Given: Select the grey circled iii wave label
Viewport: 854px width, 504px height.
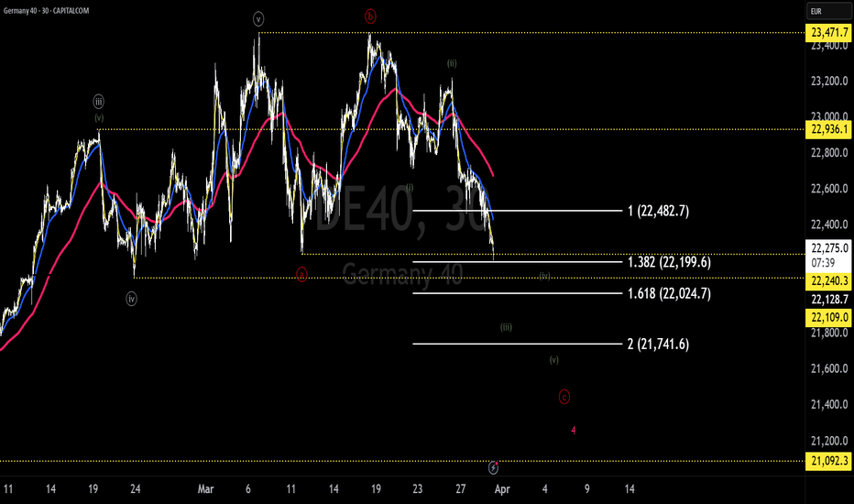Looking at the screenshot, I should pyautogui.click(x=98, y=102).
